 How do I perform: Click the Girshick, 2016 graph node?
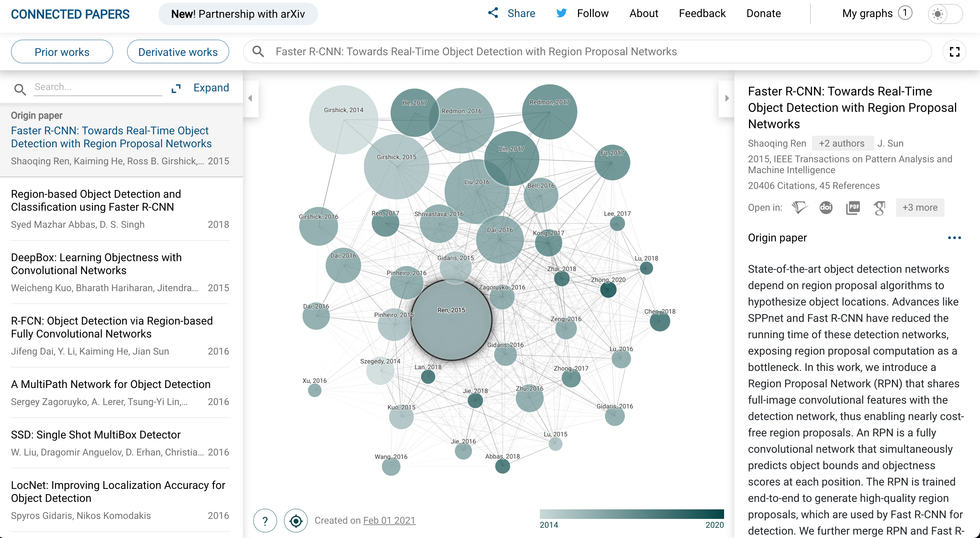point(318,226)
